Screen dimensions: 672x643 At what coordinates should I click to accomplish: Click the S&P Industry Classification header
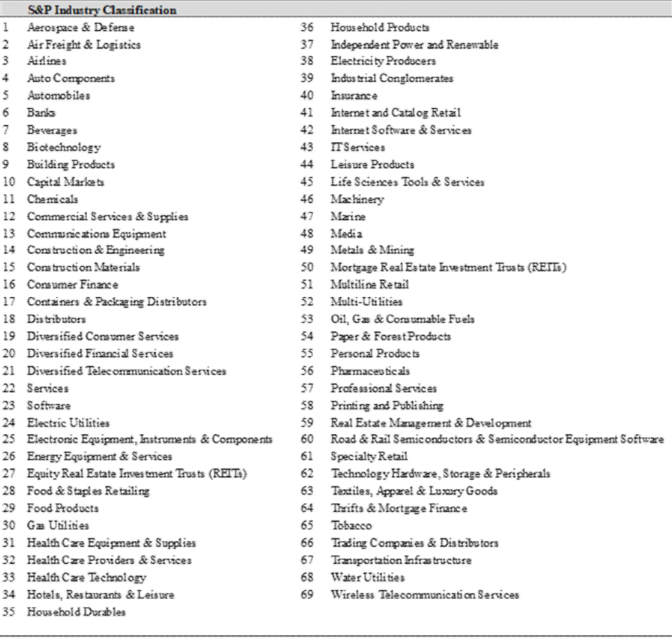pos(102,10)
